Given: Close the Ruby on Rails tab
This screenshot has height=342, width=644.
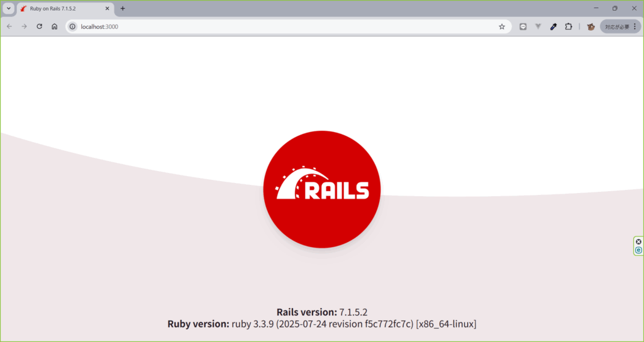Looking at the screenshot, I should coord(108,8).
